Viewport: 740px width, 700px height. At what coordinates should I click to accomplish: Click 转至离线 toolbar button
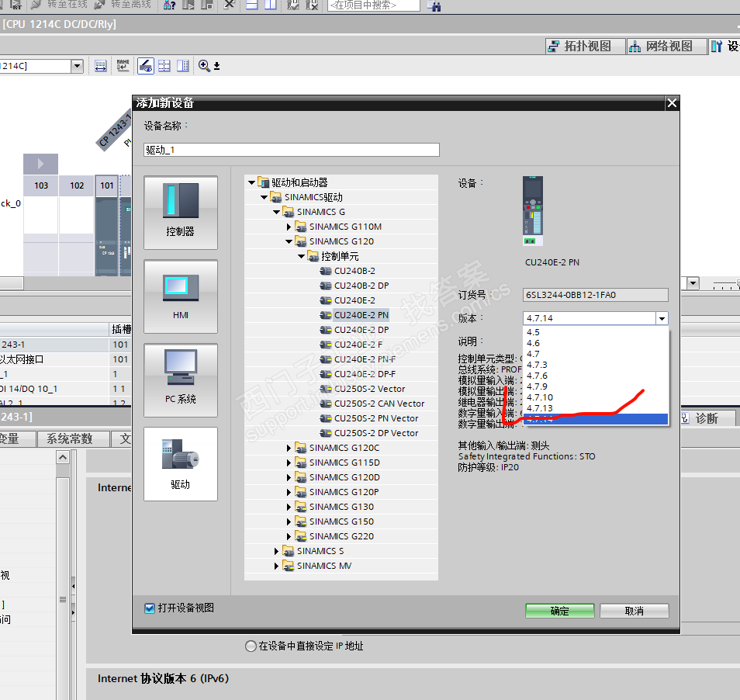[123, 5]
